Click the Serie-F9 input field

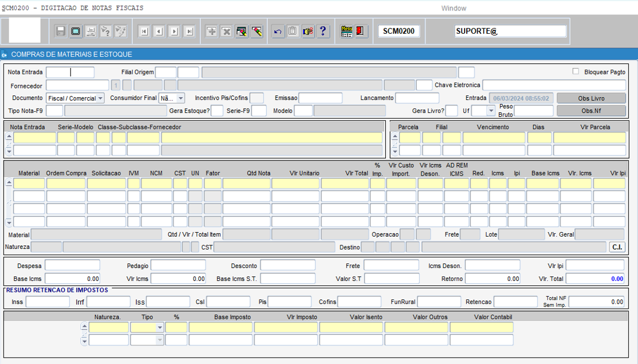(x=259, y=110)
